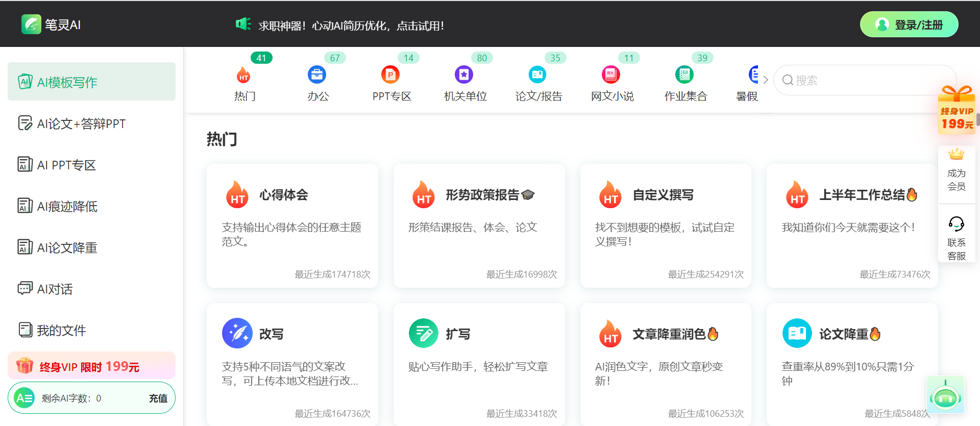Open AI对话 in the sidebar

coord(91,289)
